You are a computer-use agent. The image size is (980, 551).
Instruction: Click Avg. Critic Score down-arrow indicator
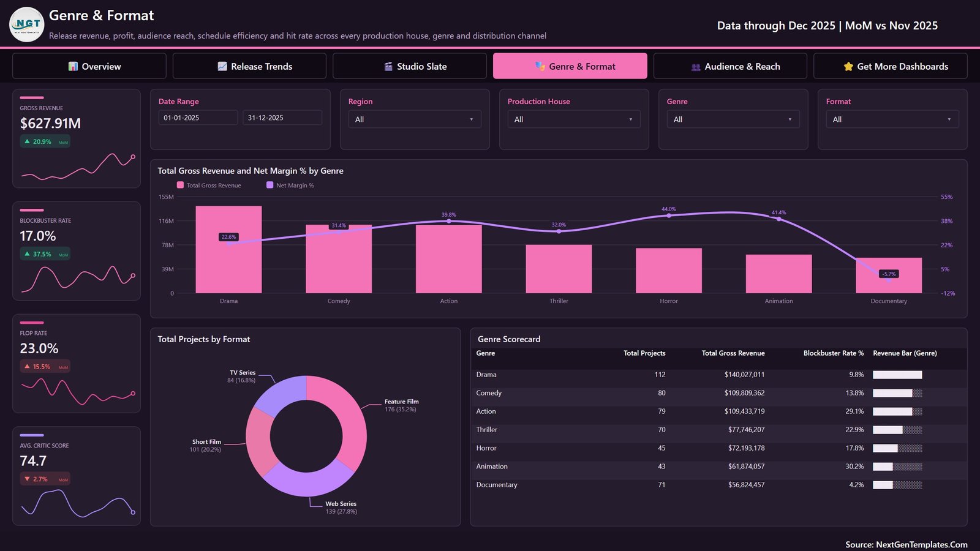pyautogui.click(x=27, y=479)
